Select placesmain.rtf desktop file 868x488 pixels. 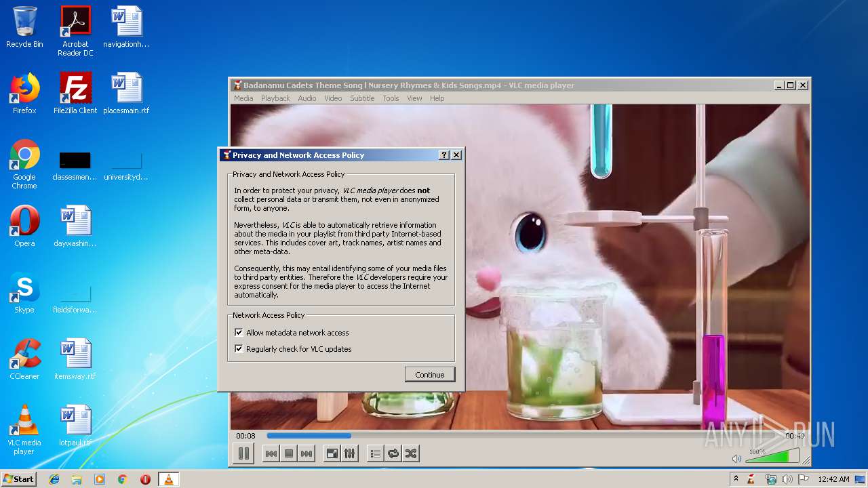(x=126, y=94)
